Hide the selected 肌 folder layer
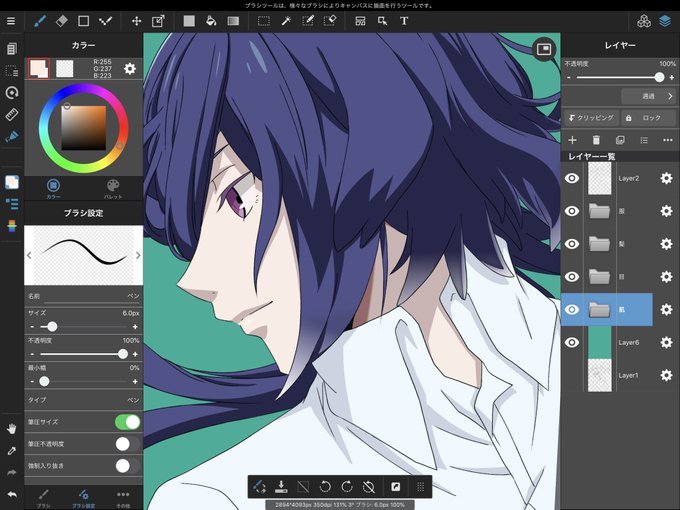Screen dimensions: 680x510 coord(572,309)
